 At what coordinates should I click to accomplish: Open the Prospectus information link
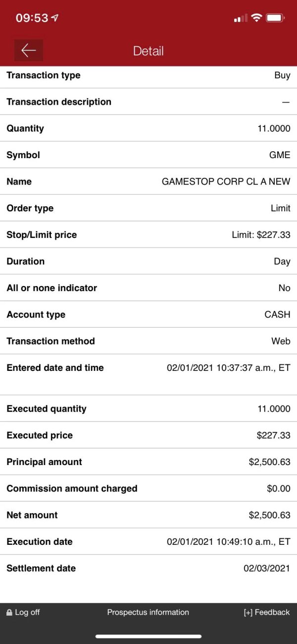[148, 612]
